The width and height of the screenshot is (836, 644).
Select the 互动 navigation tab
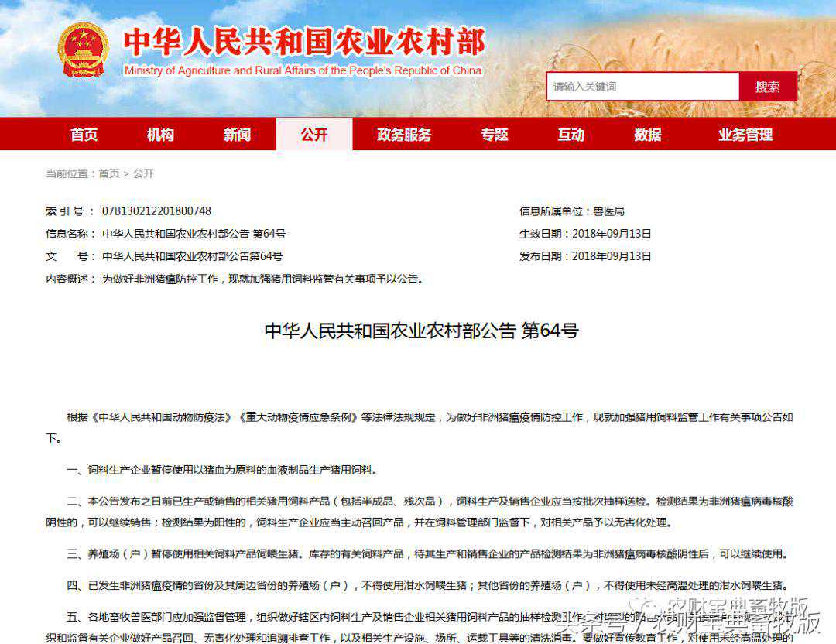pyautogui.click(x=571, y=135)
